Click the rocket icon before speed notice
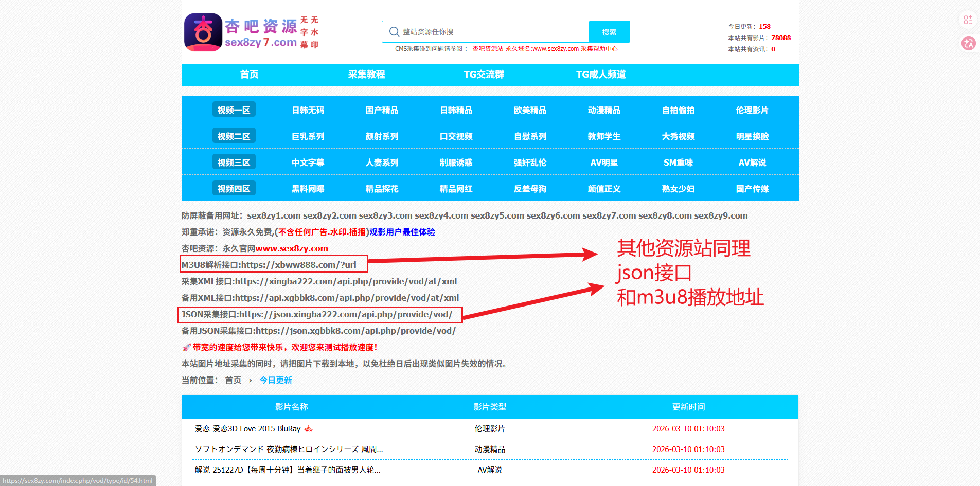Viewport: 980px width, 486px height. point(186,348)
